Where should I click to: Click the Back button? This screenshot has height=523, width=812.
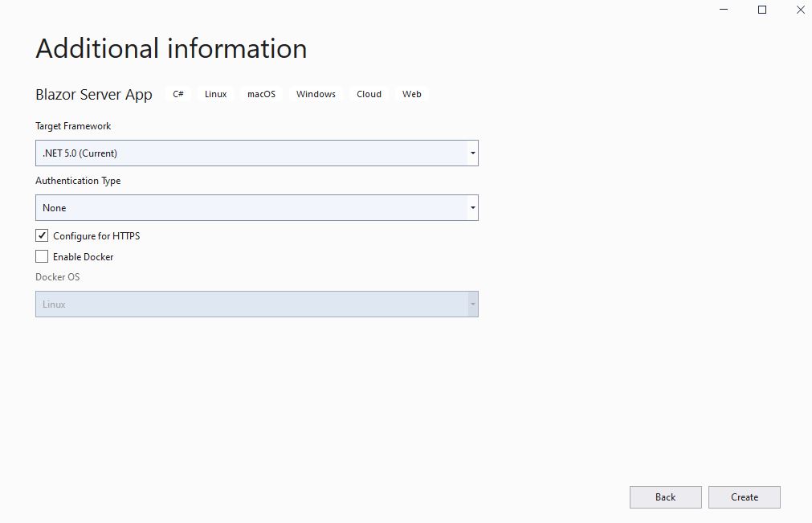(666, 497)
